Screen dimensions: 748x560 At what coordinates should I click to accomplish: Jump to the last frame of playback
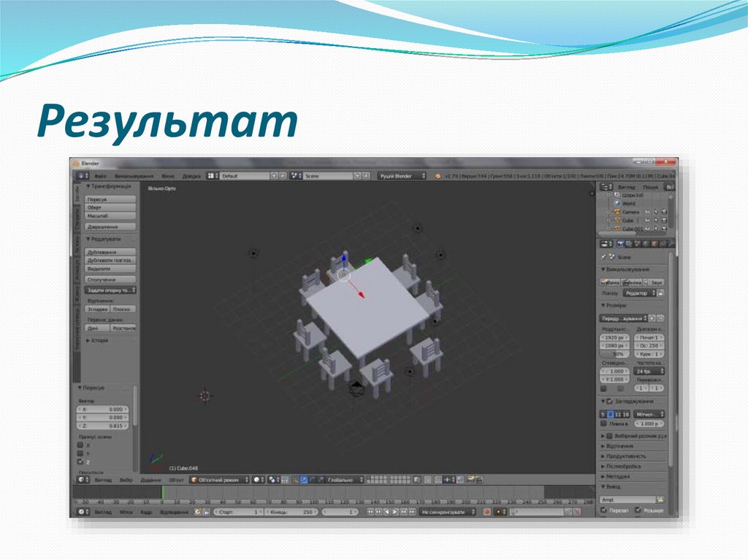pos(412,512)
